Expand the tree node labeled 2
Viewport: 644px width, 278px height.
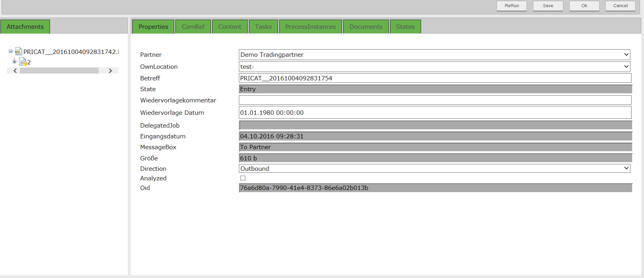click(x=14, y=61)
